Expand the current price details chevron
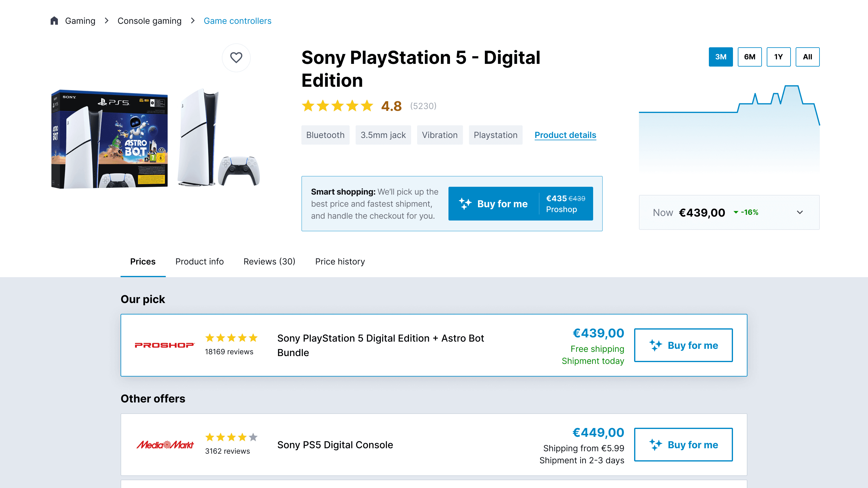The image size is (868, 488). click(x=800, y=212)
